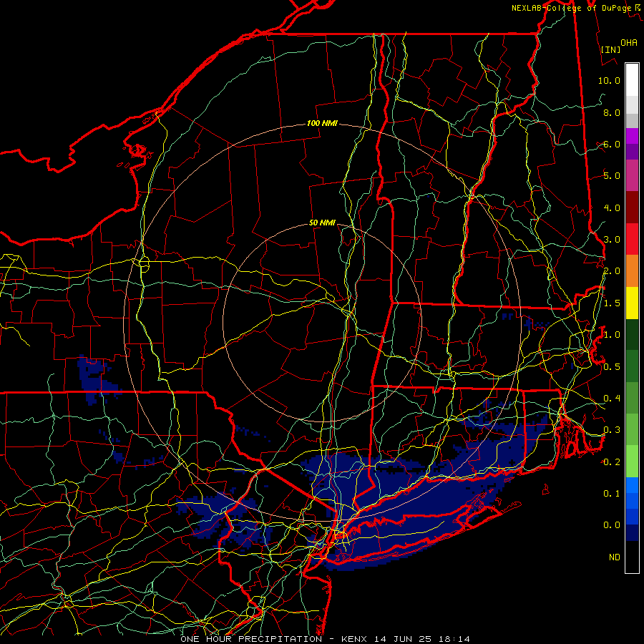Click the 18:14 time stamp
This screenshot has width=644, height=644.
[455, 639]
